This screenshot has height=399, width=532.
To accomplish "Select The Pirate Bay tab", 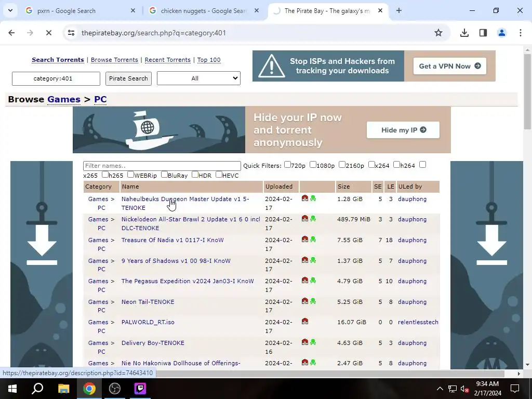I will click(x=328, y=10).
